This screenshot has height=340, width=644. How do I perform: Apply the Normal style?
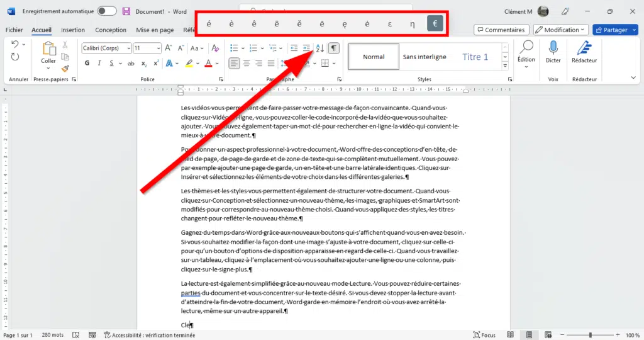point(374,57)
